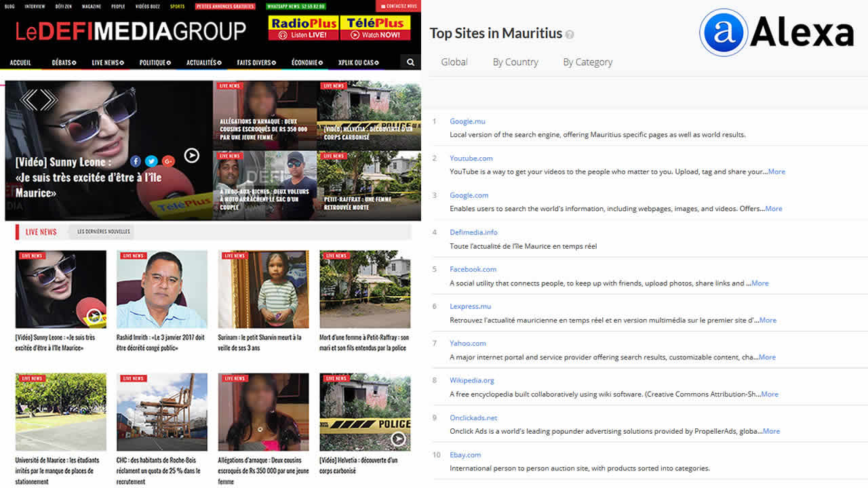Play video on Helvetia police thumbnail
Viewport: 868px width, 488px height.
click(398, 439)
